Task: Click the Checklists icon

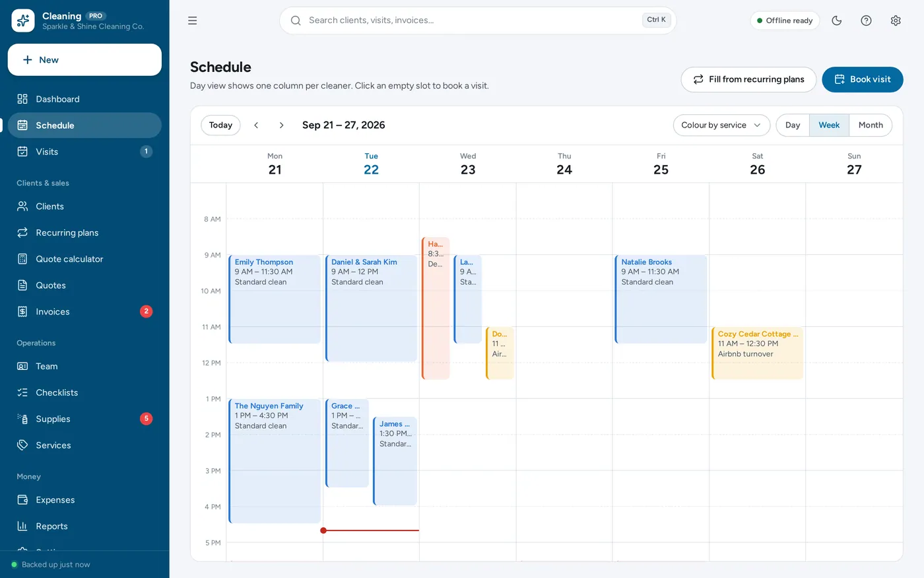Action: (x=22, y=392)
